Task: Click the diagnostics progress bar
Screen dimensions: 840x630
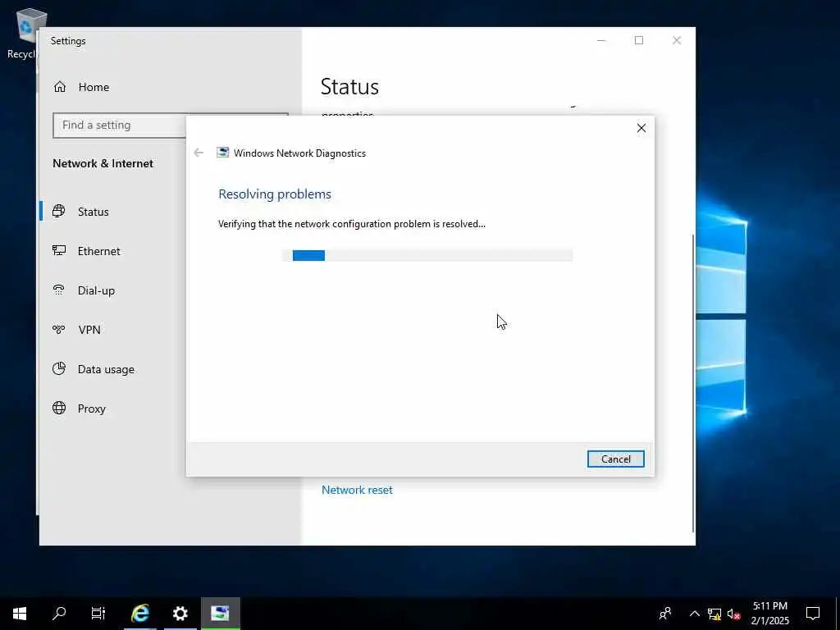Action: tap(427, 256)
